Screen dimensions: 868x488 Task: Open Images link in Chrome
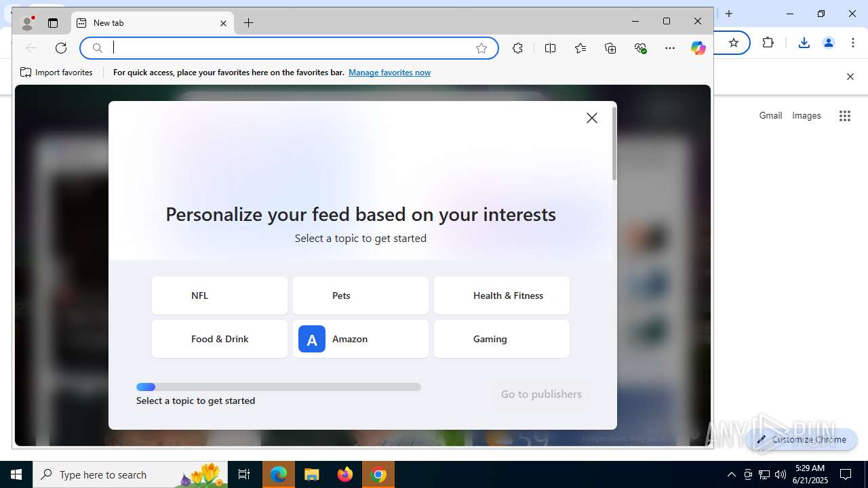pos(806,116)
